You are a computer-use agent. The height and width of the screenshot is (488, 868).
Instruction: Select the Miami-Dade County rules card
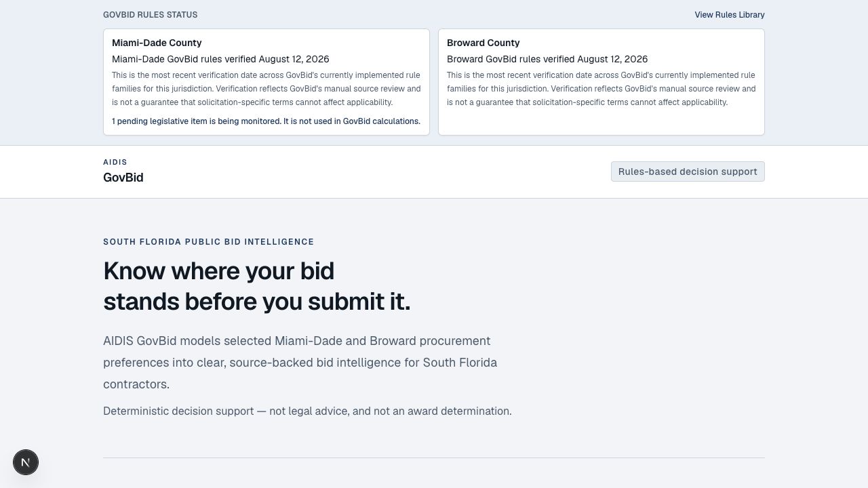tap(267, 82)
